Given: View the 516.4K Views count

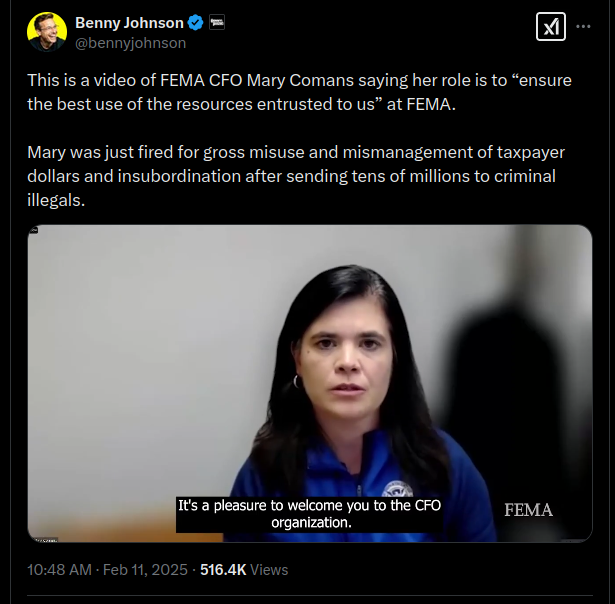Looking at the screenshot, I should click(x=244, y=570).
